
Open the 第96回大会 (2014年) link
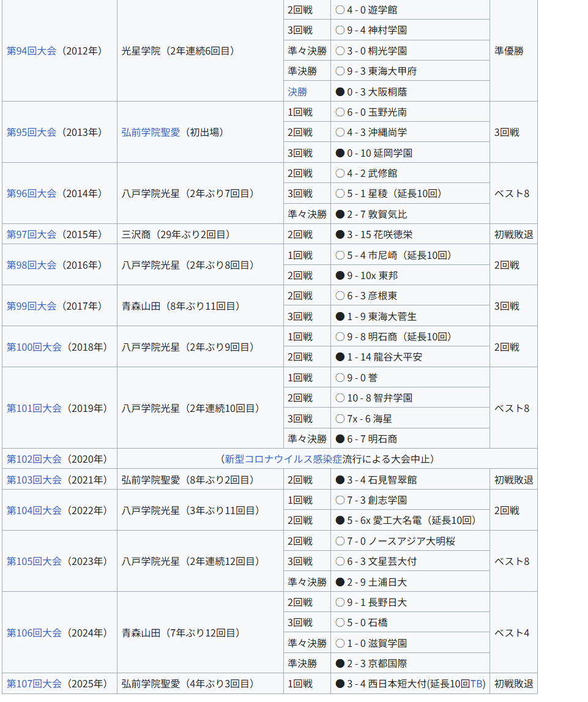(x=31, y=193)
